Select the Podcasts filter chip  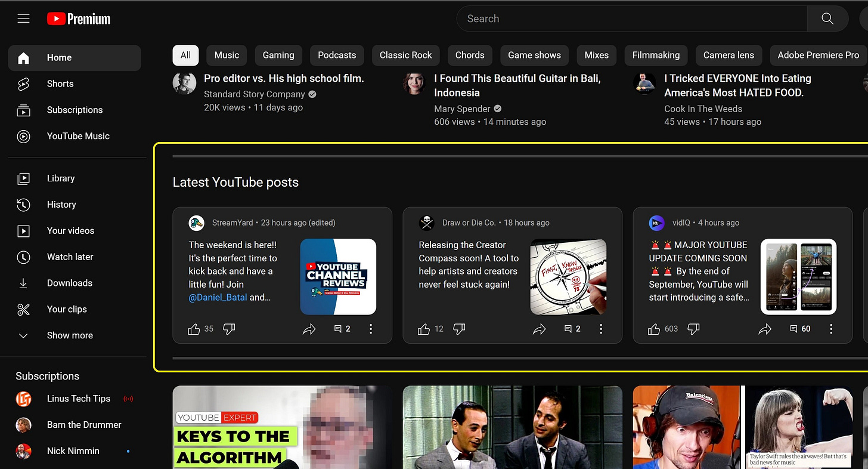click(337, 55)
